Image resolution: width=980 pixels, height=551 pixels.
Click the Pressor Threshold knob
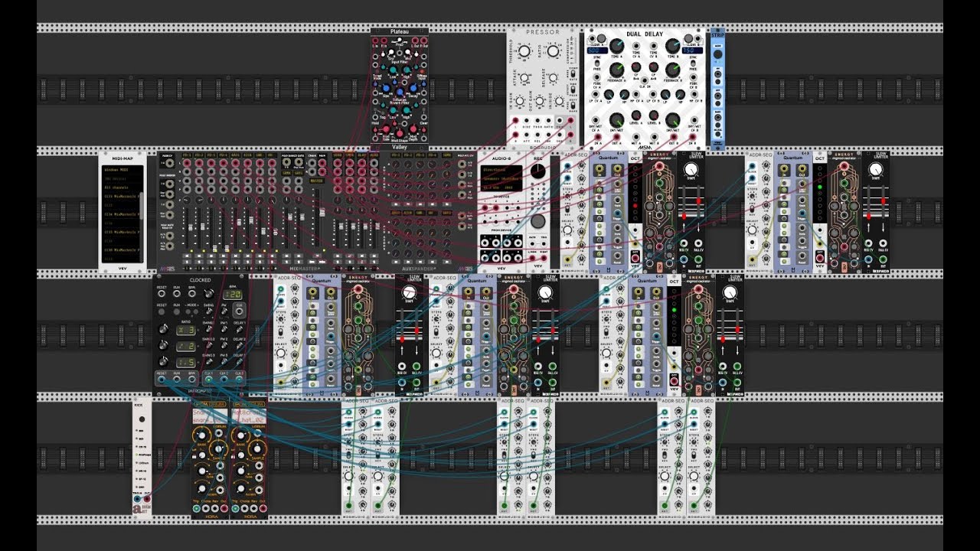click(x=524, y=51)
